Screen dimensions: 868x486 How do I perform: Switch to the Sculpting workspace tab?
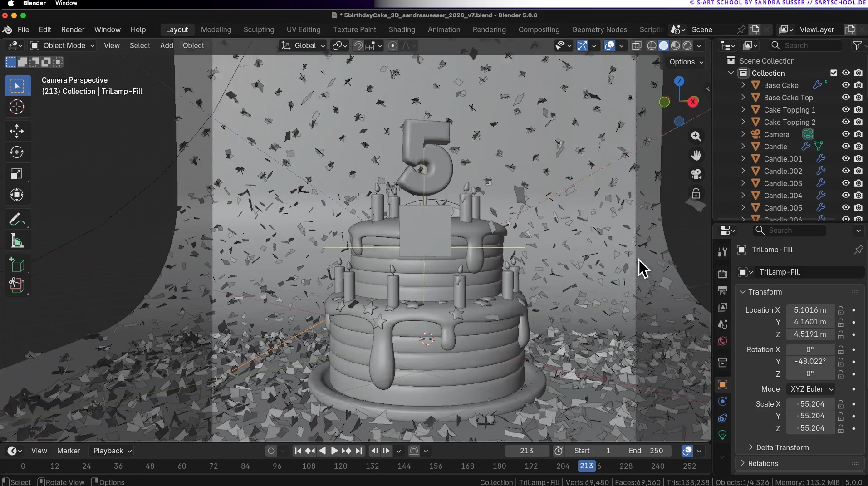tap(259, 29)
